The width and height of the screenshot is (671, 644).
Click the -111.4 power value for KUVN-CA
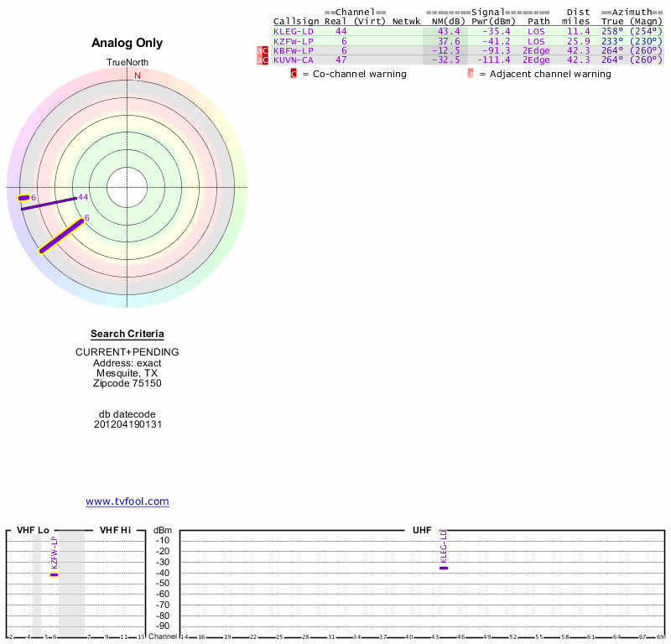494,60
